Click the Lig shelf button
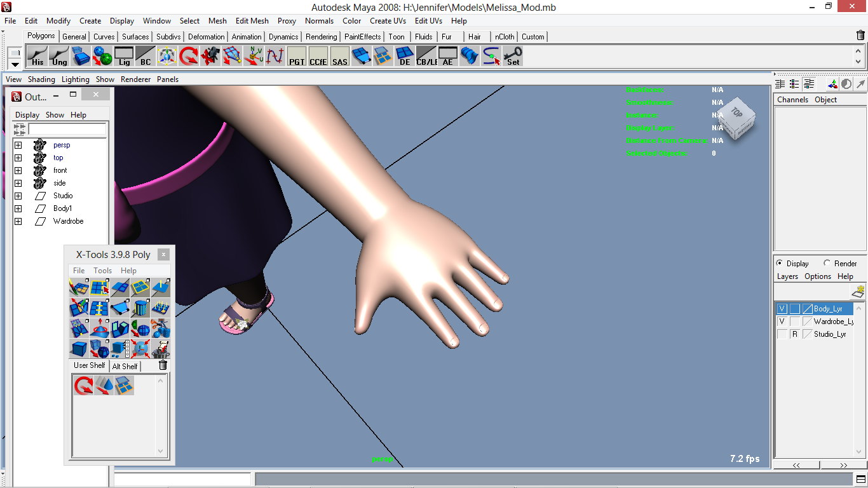The width and height of the screenshot is (868, 488). (x=124, y=57)
